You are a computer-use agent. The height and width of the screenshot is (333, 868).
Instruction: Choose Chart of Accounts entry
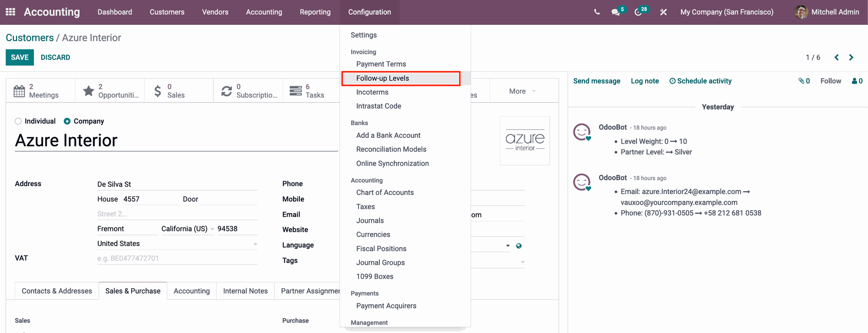[385, 192]
